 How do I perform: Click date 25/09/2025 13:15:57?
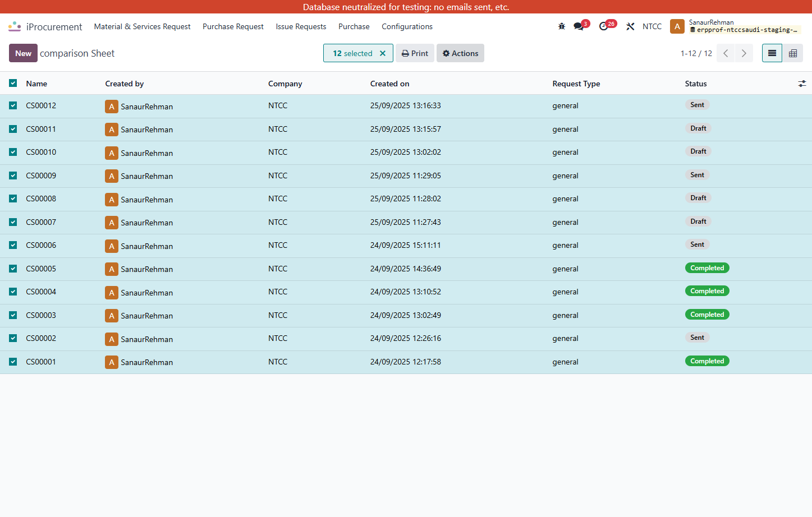[x=406, y=129]
